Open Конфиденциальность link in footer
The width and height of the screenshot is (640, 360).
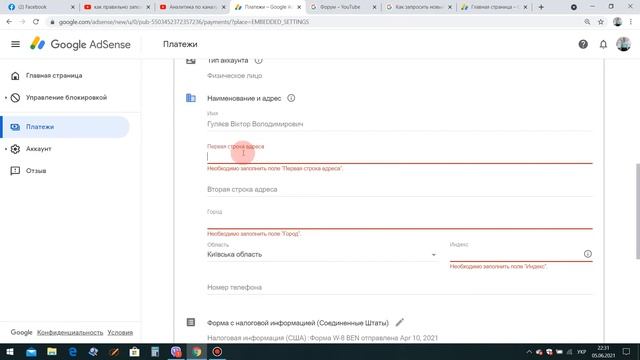(x=70, y=333)
